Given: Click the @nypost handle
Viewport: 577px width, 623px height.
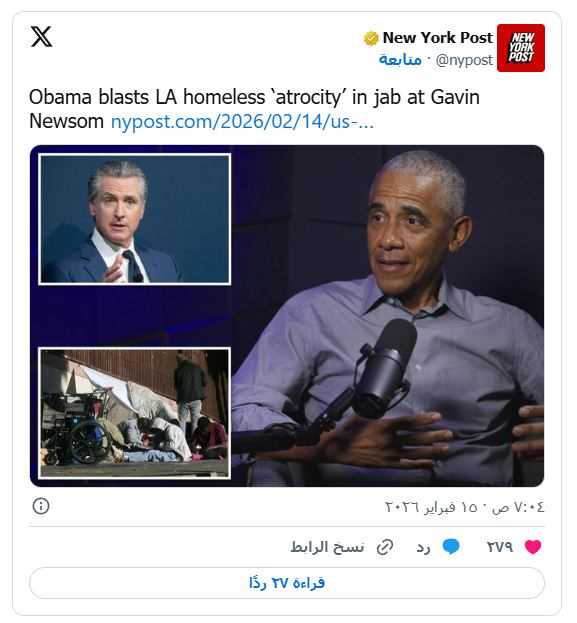Looking at the screenshot, I should coord(464,60).
